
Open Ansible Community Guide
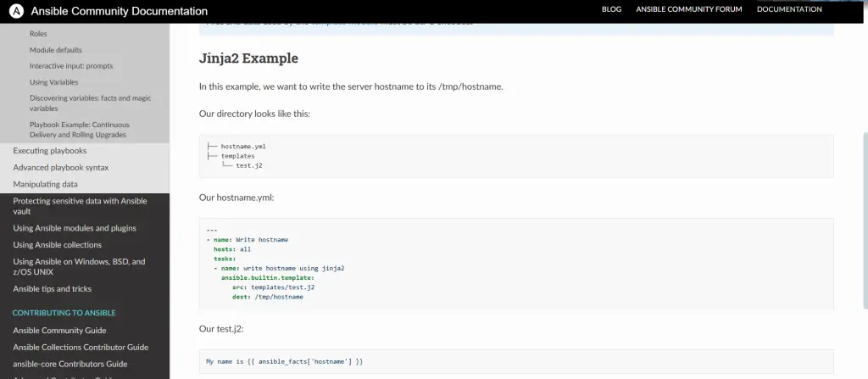coord(60,330)
